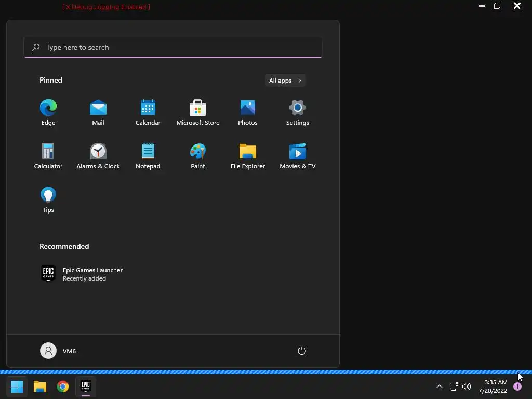Image resolution: width=532 pixels, height=399 pixels.
Task: Launch Movies & TV
Action: (x=298, y=156)
